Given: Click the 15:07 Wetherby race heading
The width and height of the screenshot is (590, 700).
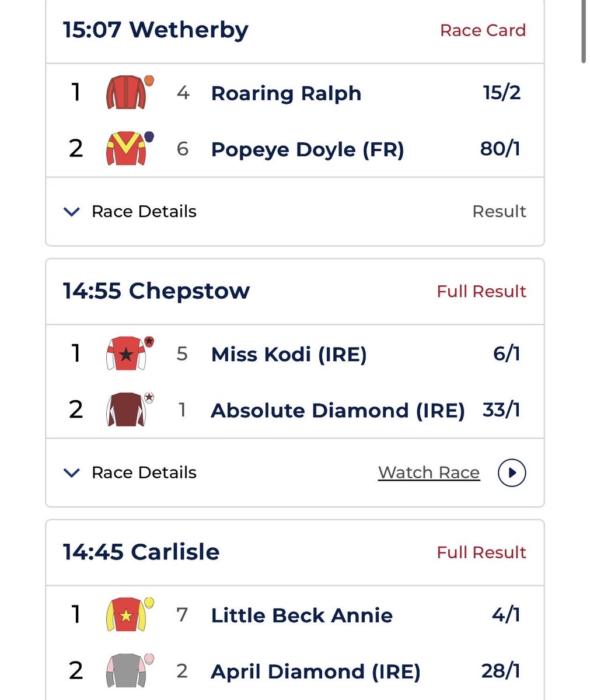Looking at the screenshot, I should [156, 30].
